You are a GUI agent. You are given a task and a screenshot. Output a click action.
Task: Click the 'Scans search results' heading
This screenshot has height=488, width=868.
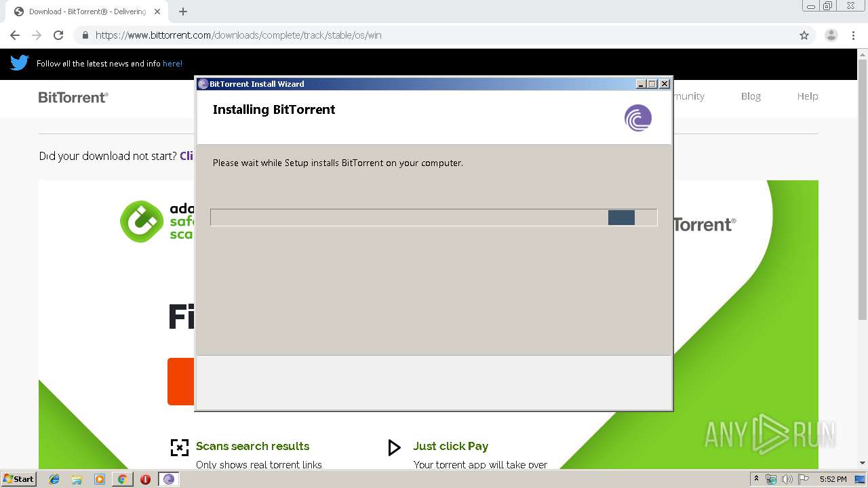[252, 446]
